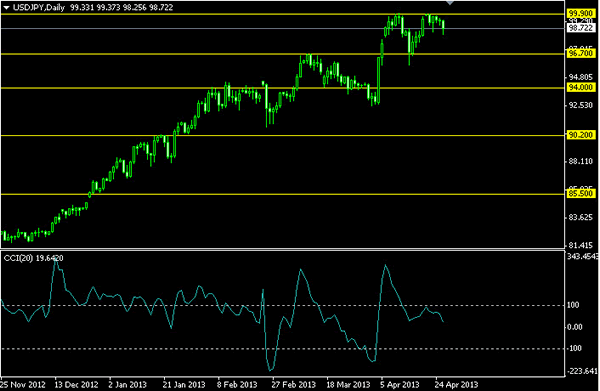Image resolution: width=600 pixels, height=391 pixels.
Task: Click the 88.110 price scale value
Action: pos(580,161)
